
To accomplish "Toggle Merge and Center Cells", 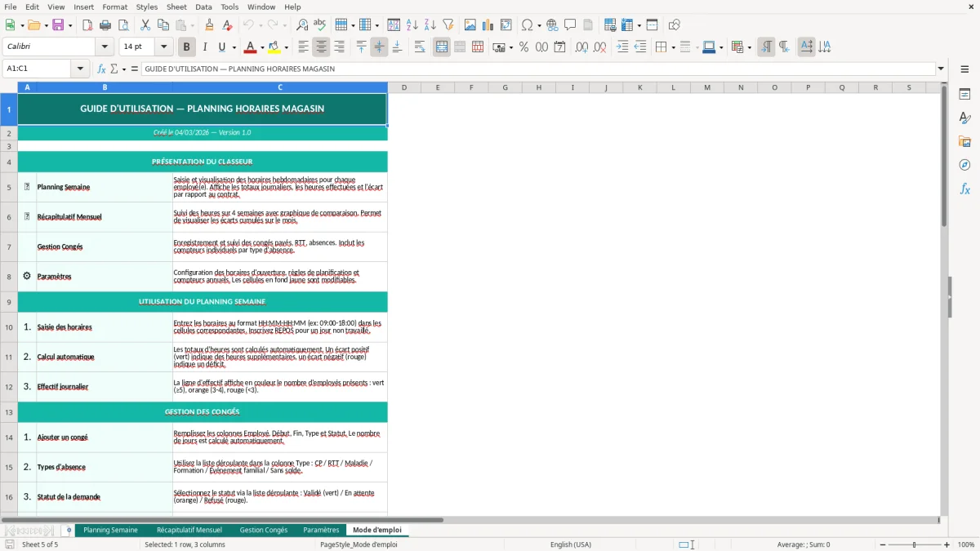I will click(442, 47).
